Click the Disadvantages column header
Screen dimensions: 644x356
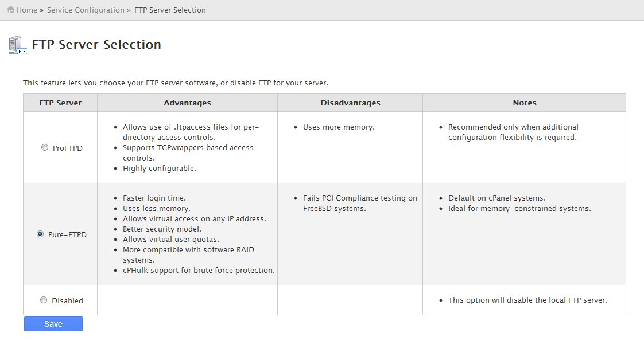click(x=350, y=103)
